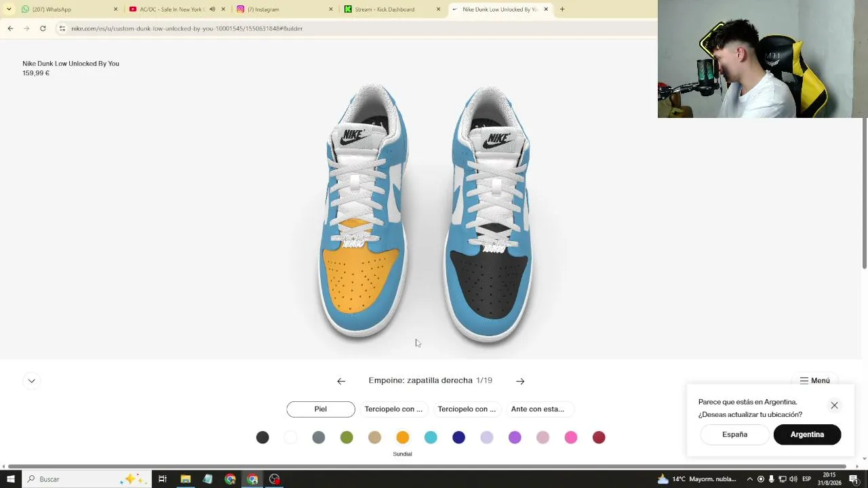Open the Windows notification center
This screenshot has width=868, height=488.
(854, 479)
